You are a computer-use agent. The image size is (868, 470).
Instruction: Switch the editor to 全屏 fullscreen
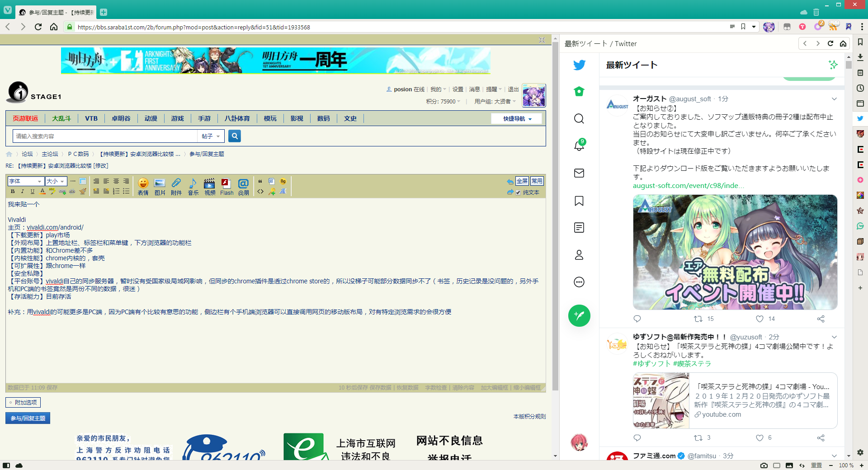click(x=522, y=181)
